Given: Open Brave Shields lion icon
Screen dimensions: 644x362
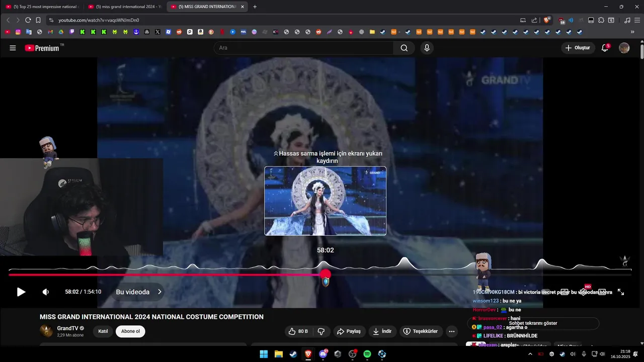Looking at the screenshot, I should 547,20.
